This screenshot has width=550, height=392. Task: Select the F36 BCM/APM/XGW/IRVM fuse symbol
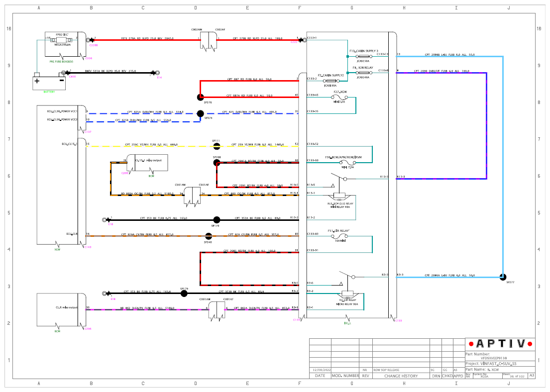pos(347,163)
